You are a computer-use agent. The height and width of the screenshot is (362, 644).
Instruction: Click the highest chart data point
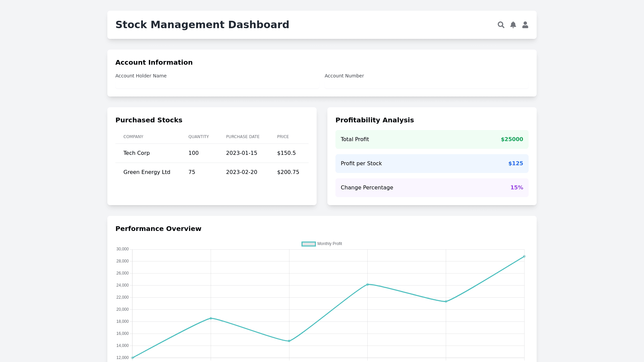click(524, 256)
